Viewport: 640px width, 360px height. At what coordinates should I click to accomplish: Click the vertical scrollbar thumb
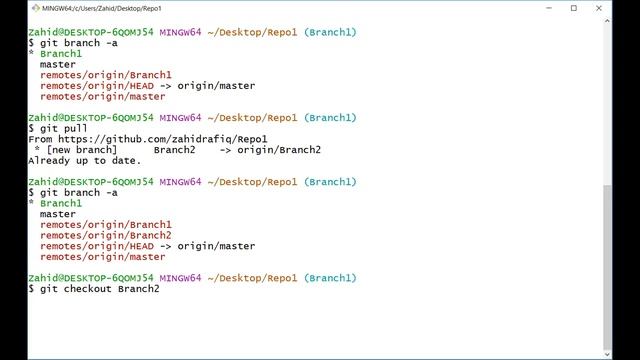(607, 267)
